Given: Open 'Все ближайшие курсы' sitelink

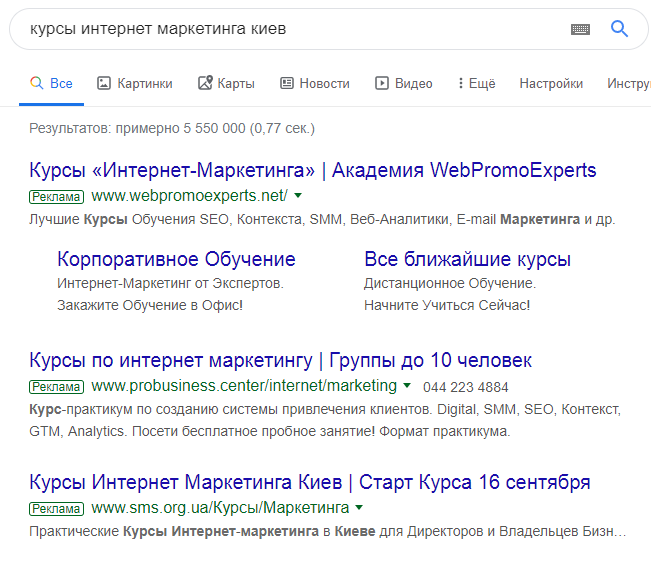Looking at the screenshot, I should [x=467, y=259].
